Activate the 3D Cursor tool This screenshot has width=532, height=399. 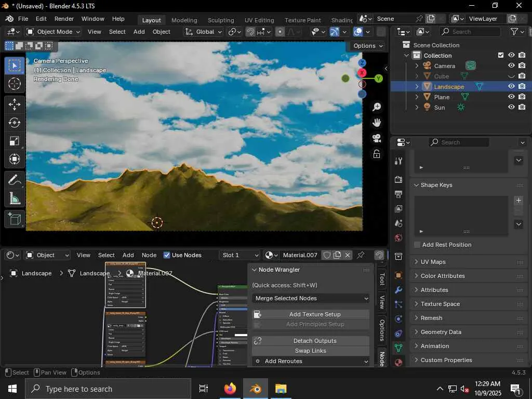15,84
